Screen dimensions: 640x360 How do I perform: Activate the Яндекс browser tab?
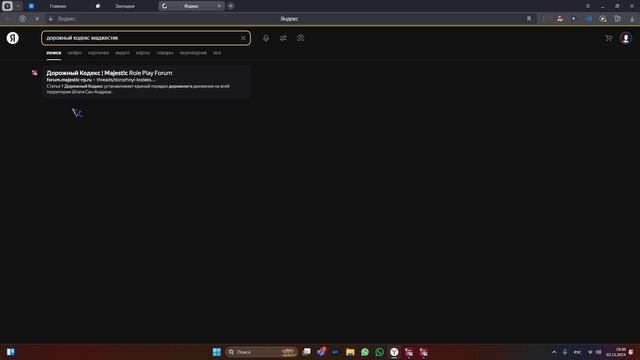coord(191,6)
